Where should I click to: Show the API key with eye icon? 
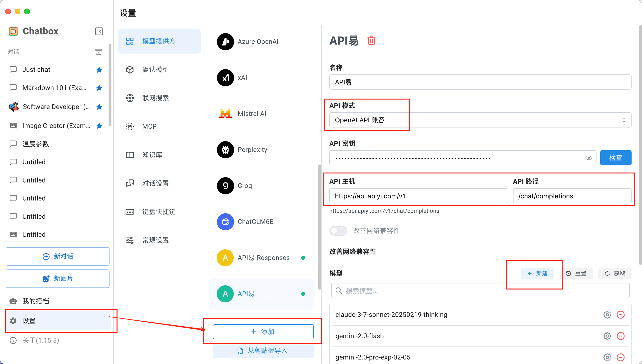pyautogui.click(x=588, y=158)
